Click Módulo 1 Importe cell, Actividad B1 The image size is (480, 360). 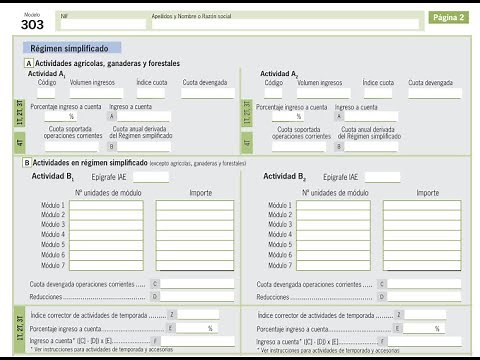(195, 205)
